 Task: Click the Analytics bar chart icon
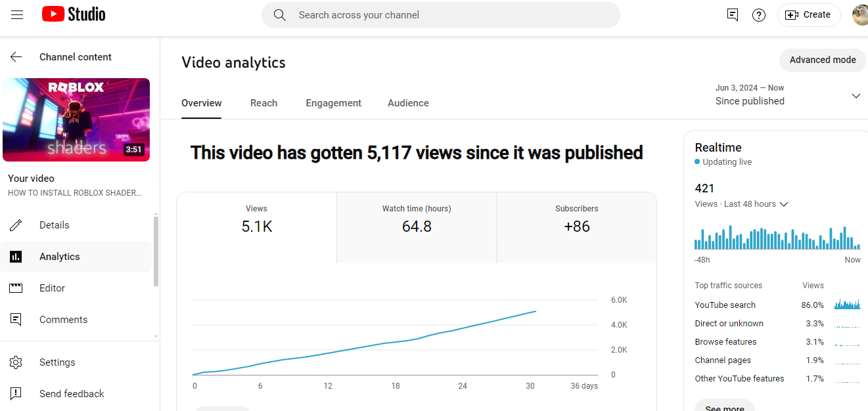coord(16,257)
